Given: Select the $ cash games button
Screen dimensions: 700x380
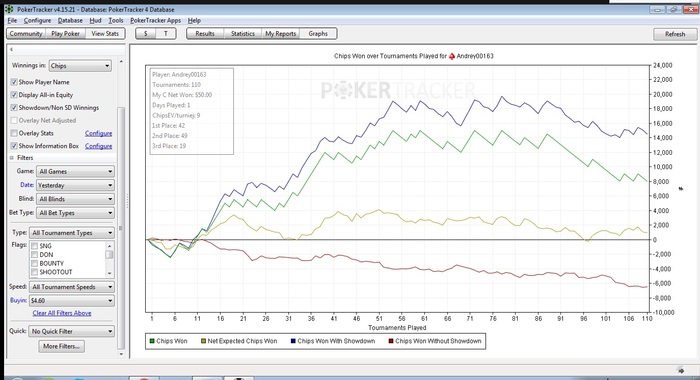Looking at the screenshot, I should (x=146, y=33).
